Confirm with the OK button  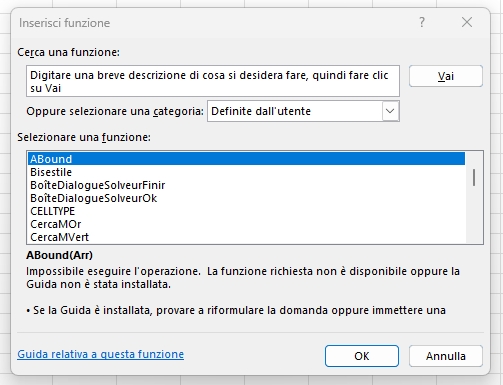(x=362, y=356)
